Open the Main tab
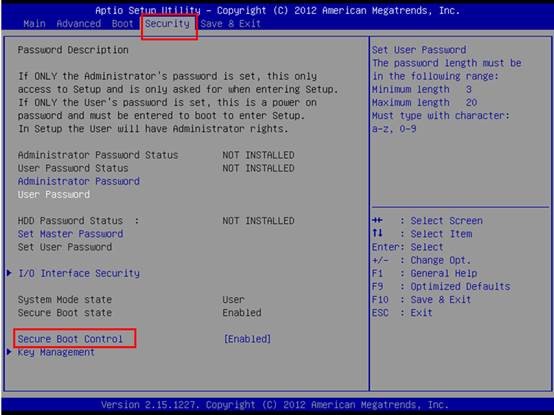The width and height of the screenshot is (554, 415). click(x=34, y=24)
